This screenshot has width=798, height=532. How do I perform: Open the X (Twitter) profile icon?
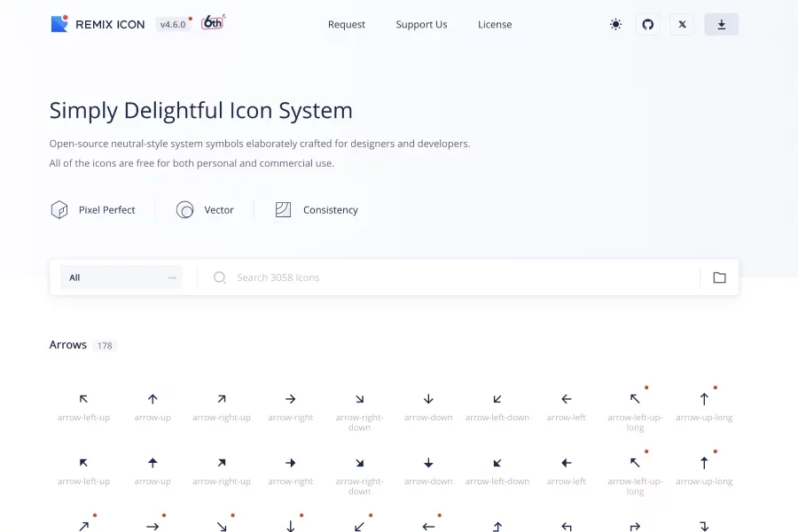click(682, 25)
